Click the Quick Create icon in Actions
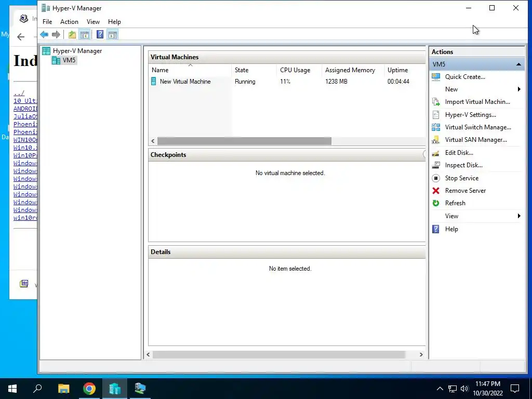The height and width of the screenshot is (399, 532). [436, 77]
